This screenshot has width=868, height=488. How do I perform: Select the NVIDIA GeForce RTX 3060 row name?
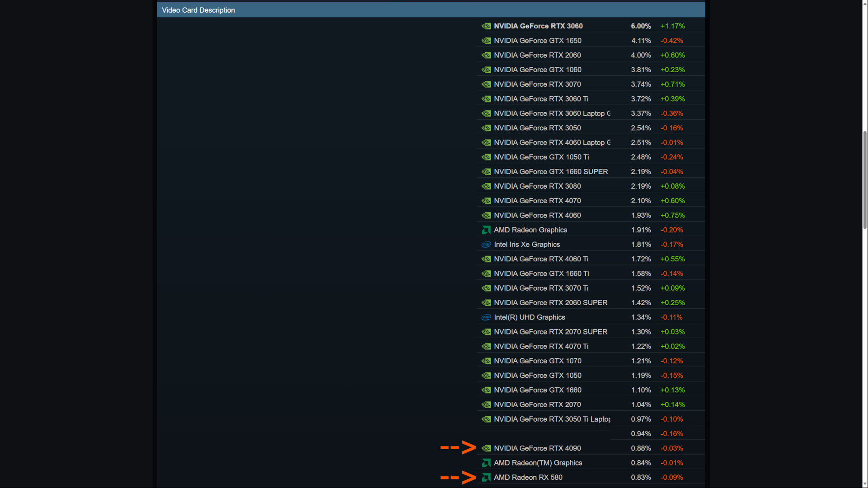[538, 26]
